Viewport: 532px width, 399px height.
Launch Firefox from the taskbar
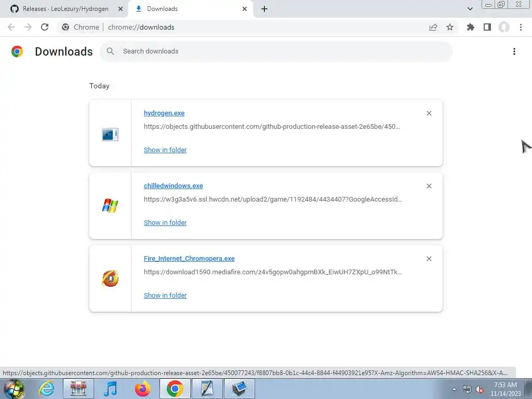[142, 389]
